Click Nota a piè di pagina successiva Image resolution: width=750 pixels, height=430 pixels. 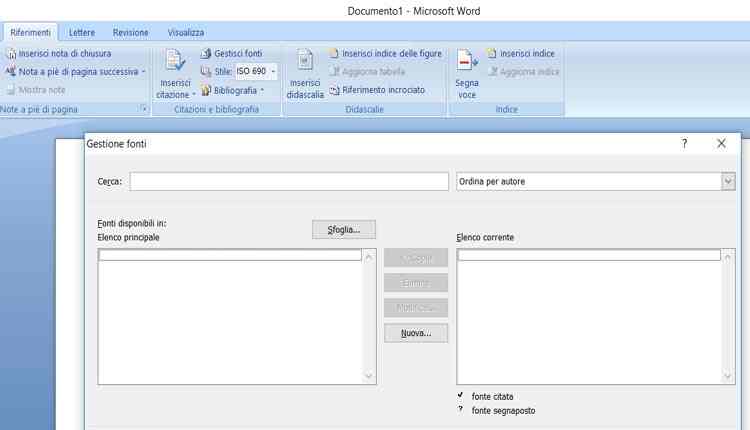pos(78,72)
